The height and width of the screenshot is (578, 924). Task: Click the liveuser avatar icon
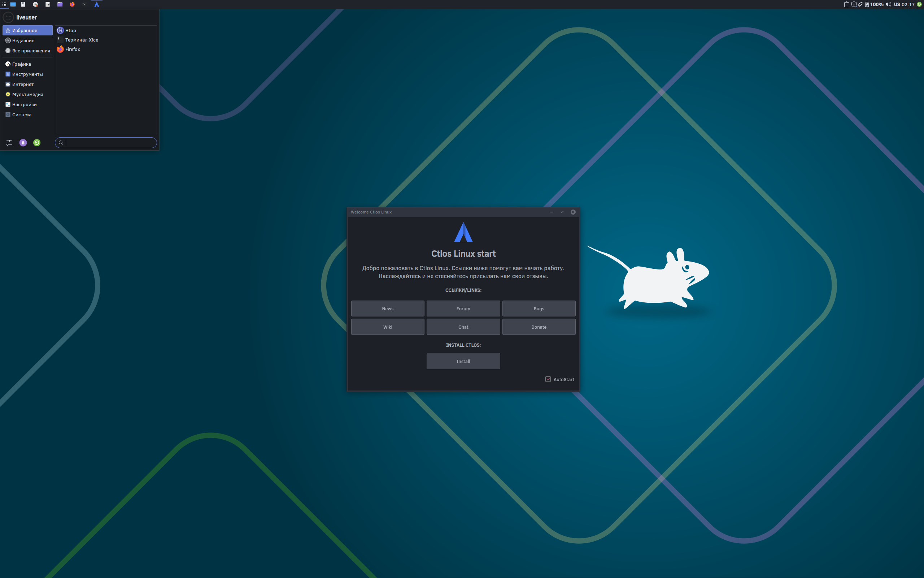8,17
